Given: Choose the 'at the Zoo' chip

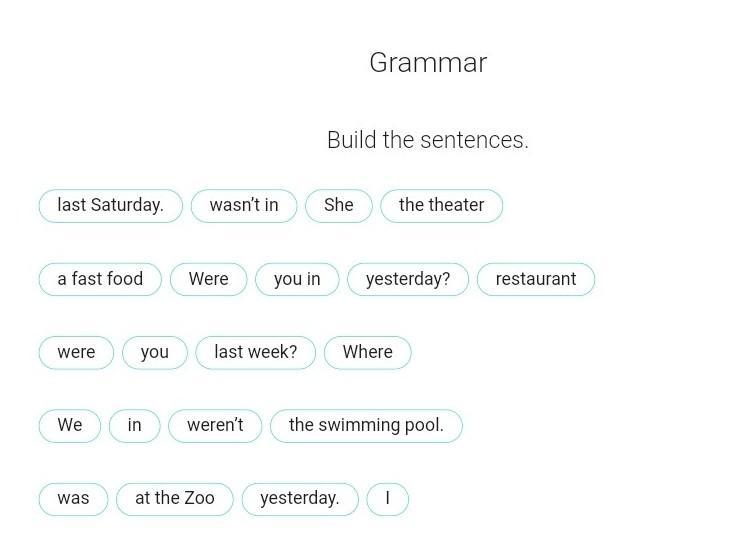Looking at the screenshot, I should point(175,499).
